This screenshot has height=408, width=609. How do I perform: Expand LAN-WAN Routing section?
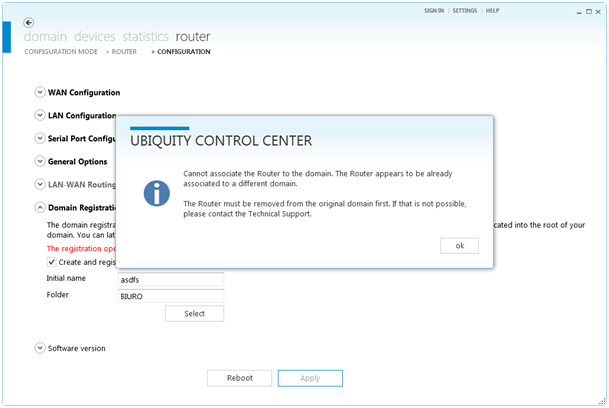(40, 184)
